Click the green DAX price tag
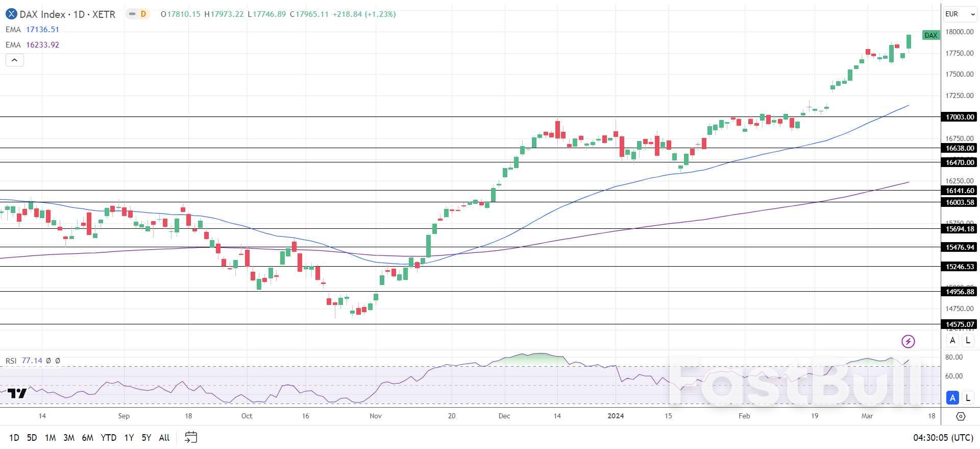Viewport: 980px width, 449px height. (930, 35)
